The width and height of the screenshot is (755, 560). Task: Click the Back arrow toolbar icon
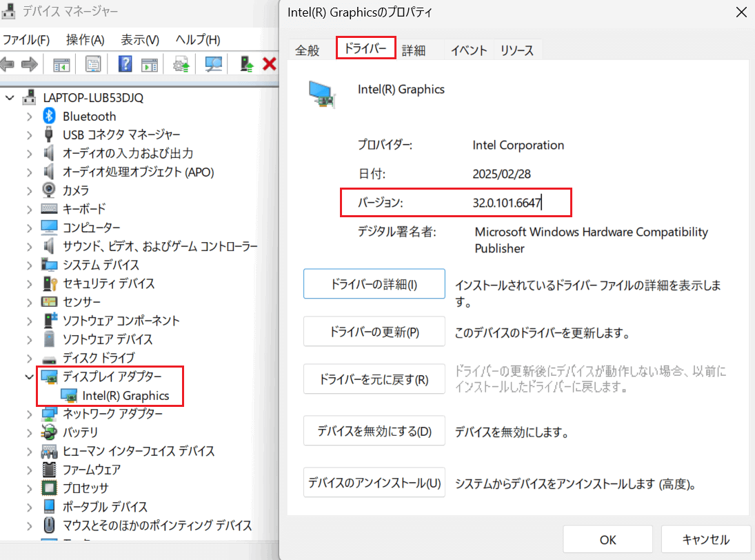tap(8, 64)
